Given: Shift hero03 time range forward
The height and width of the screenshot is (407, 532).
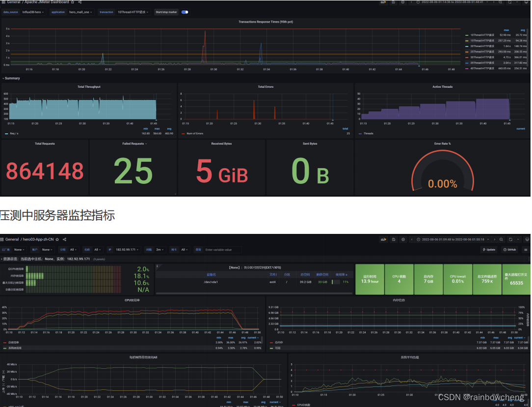Looking at the screenshot, I should tap(494, 240).
